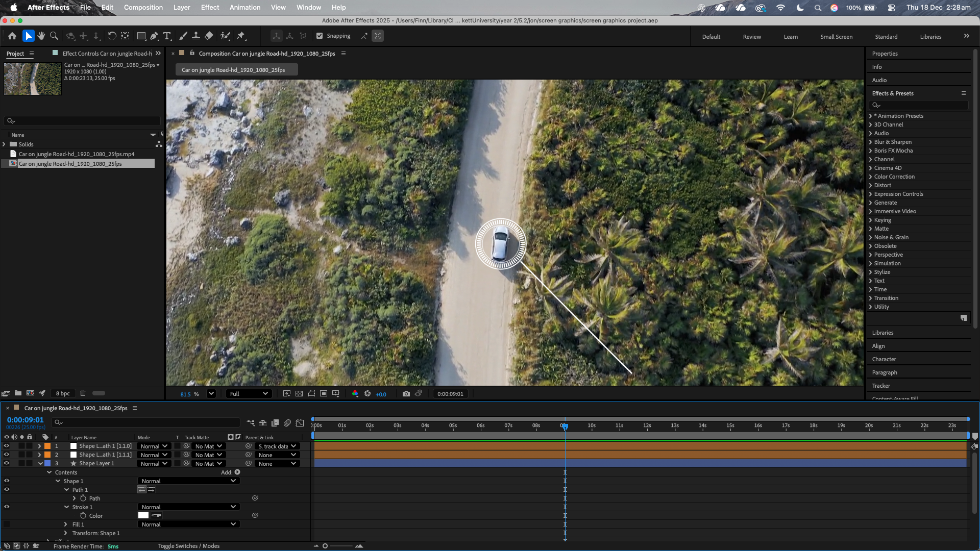Click Toggle Switches / Modes

[188, 546]
